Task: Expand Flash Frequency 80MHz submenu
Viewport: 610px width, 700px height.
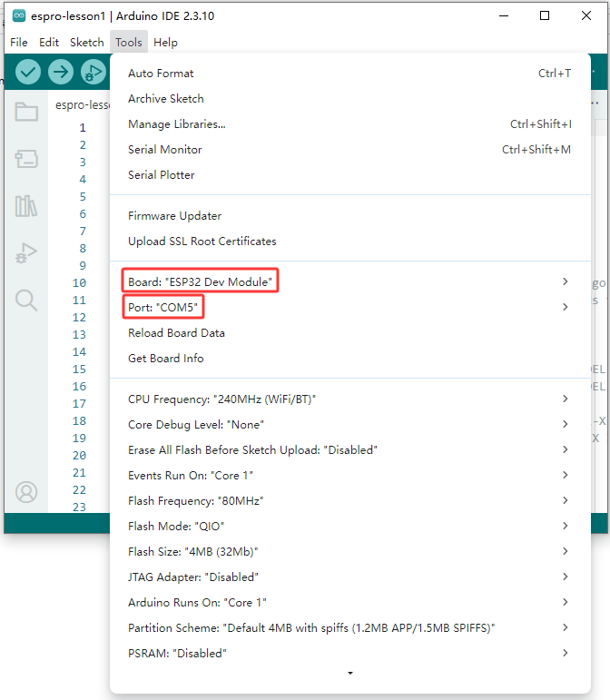Action: coord(350,501)
